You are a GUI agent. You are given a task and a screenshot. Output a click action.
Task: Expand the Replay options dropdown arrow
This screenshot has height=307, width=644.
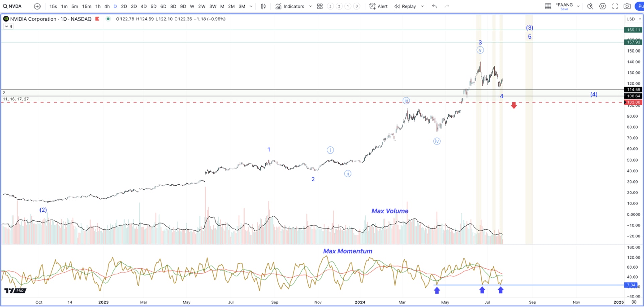click(x=422, y=6)
